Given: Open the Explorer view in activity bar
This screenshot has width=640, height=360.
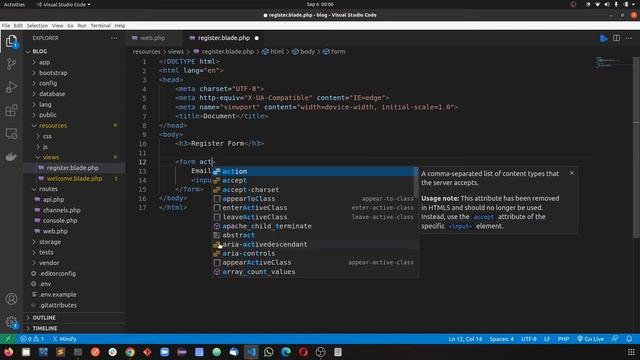Looking at the screenshot, I should click(11, 41).
